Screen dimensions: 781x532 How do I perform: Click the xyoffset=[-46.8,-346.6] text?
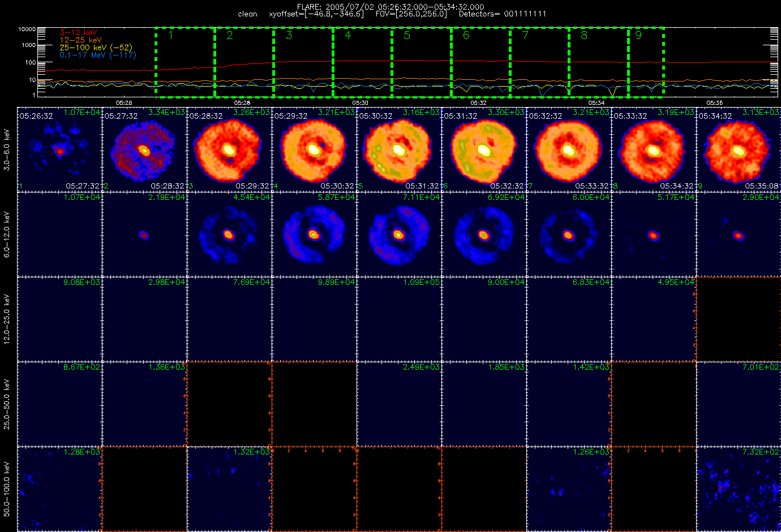coord(316,14)
